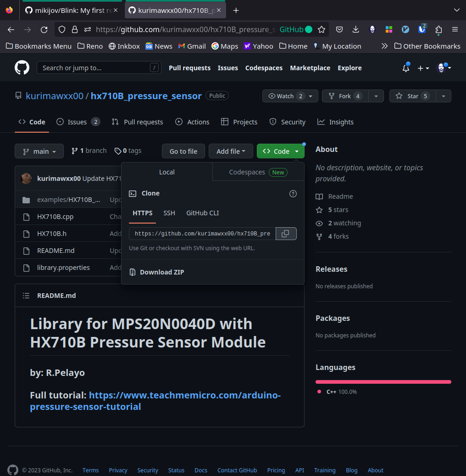
Task: Open the repository Security tab
Action: click(287, 122)
